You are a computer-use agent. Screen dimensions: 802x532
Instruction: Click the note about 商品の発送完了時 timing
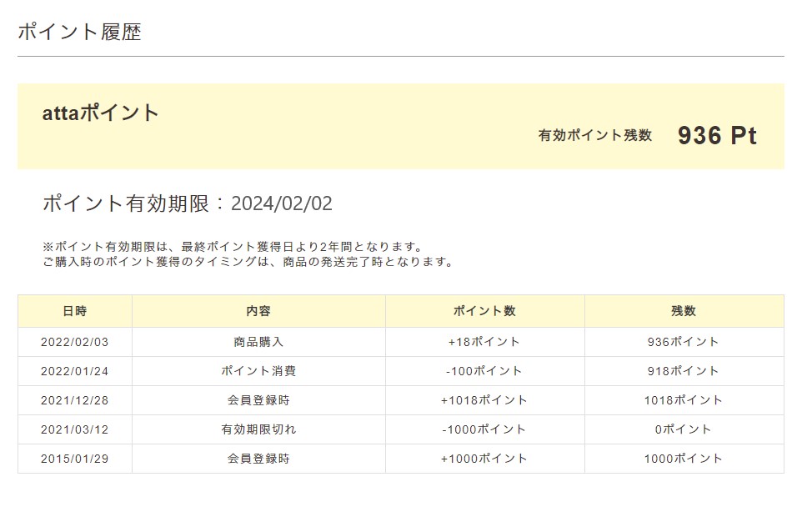(248, 262)
